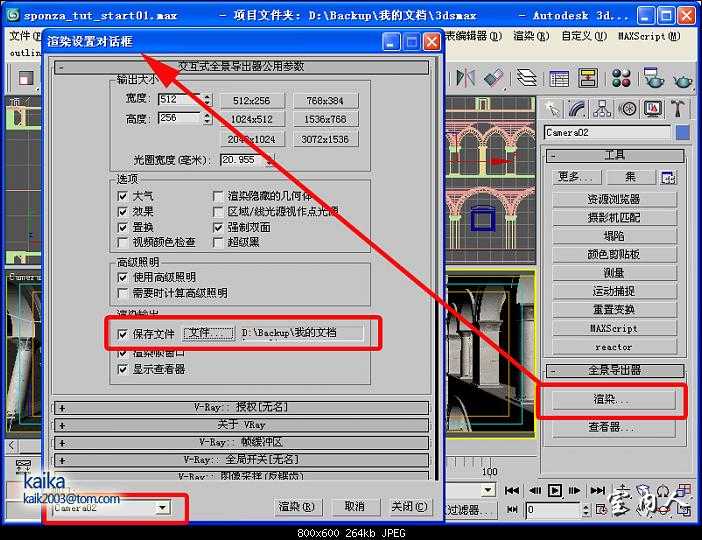Click 文件... browse button
Viewport: 702px width, 540px height.
pos(208,333)
